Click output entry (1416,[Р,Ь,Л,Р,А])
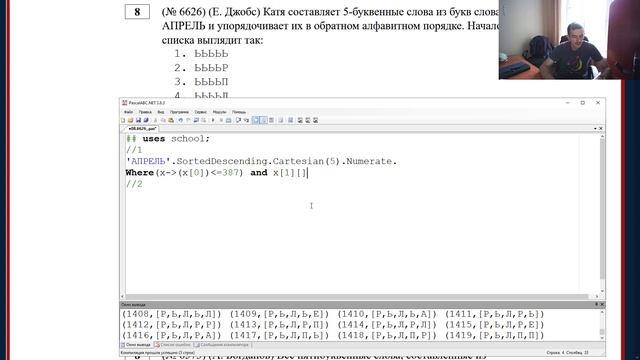The height and width of the screenshot is (360, 640). point(171,336)
